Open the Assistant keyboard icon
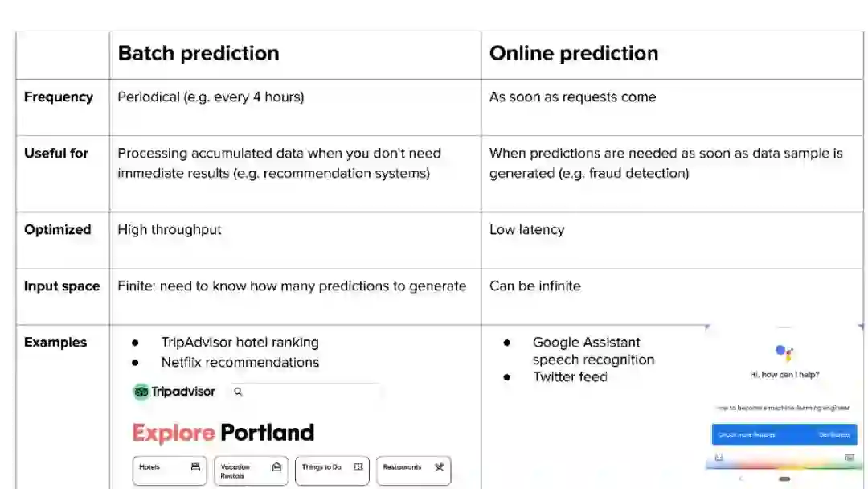The image size is (868, 489). point(850,457)
